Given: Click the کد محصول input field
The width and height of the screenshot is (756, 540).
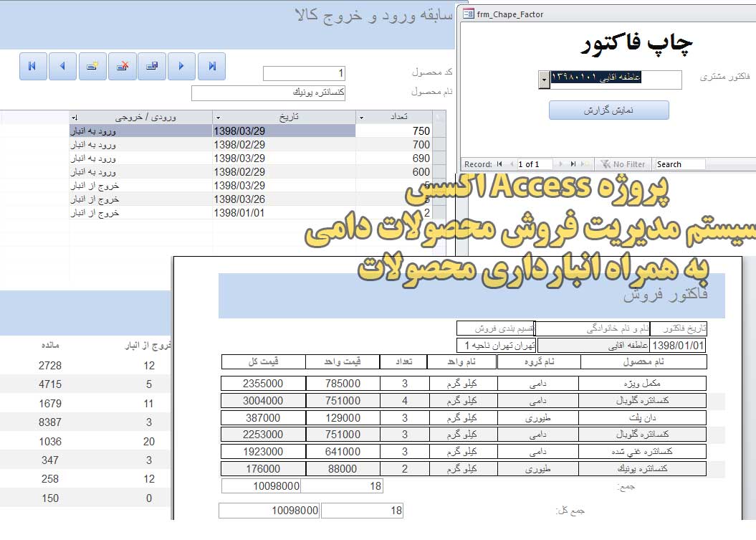Looking at the screenshot, I should tap(305, 73).
